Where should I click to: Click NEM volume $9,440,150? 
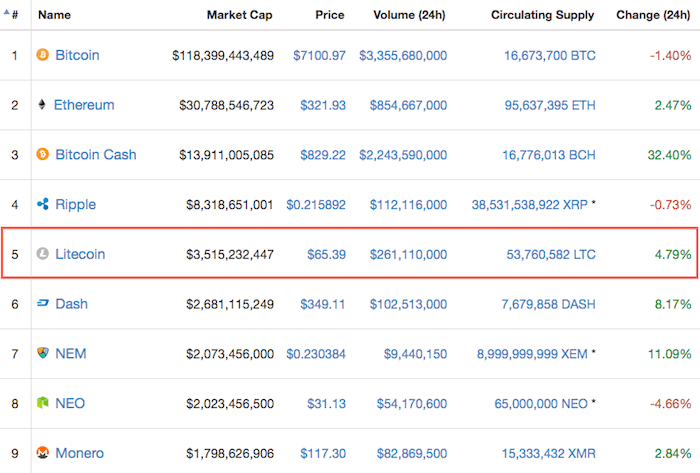[x=415, y=354]
